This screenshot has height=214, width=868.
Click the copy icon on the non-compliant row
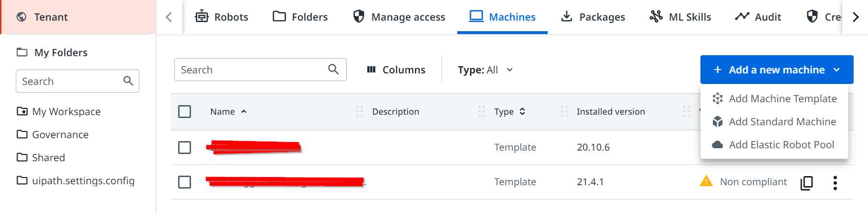coord(806,182)
